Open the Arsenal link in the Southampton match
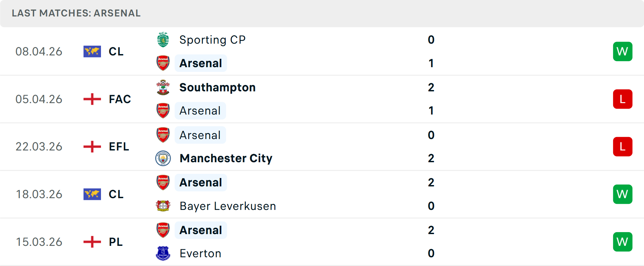Screen dimensions: 644x266 (x=200, y=110)
